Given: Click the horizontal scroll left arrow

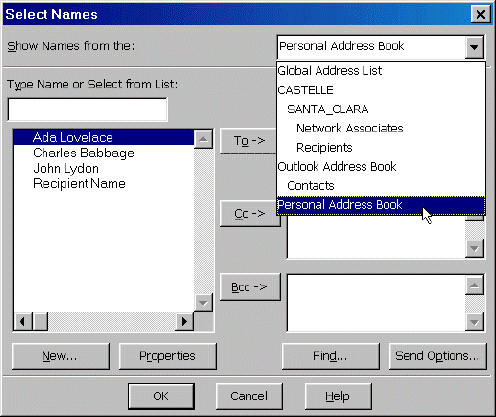Looking at the screenshot, I should (x=23, y=322).
